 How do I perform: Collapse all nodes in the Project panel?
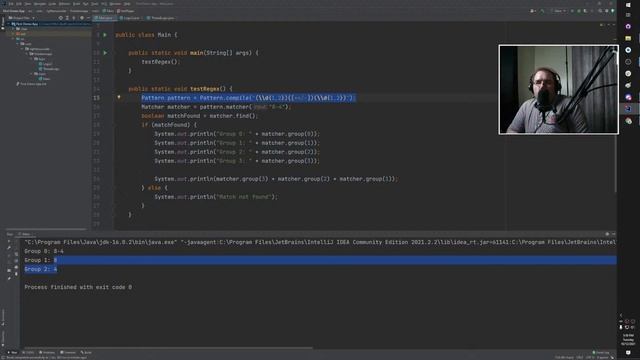[x=74, y=18]
